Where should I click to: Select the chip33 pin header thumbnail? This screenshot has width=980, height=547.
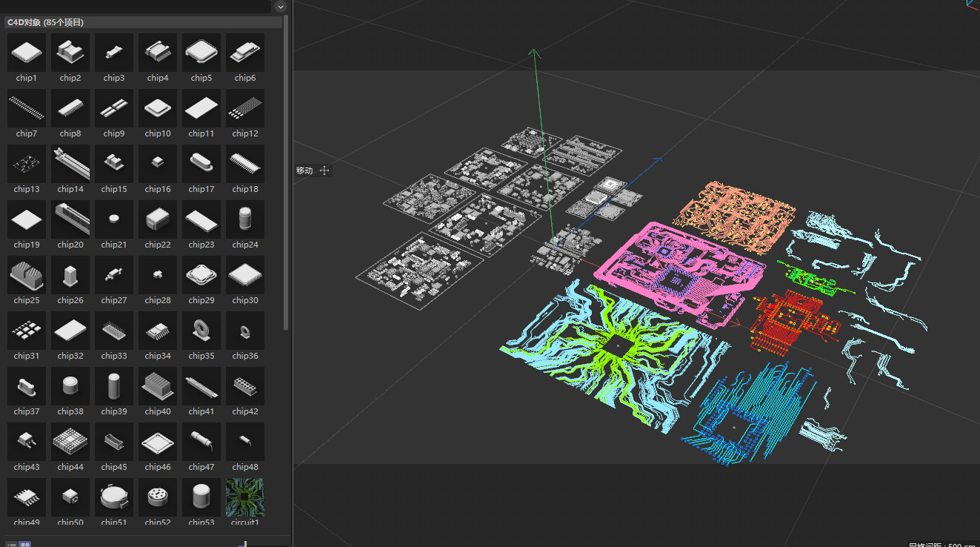click(114, 331)
